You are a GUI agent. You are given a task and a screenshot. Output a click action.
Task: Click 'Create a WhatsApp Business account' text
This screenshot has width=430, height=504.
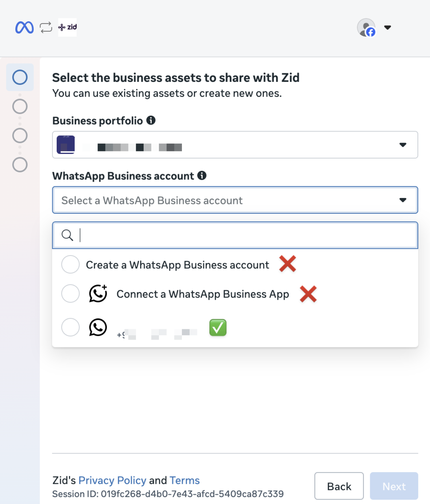click(177, 265)
